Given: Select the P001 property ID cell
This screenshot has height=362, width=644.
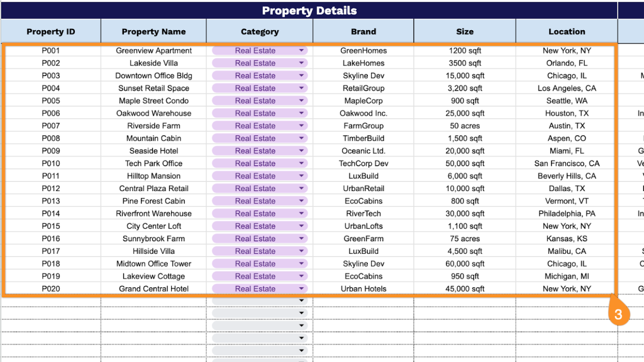Looking at the screenshot, I should coord(51,50).
